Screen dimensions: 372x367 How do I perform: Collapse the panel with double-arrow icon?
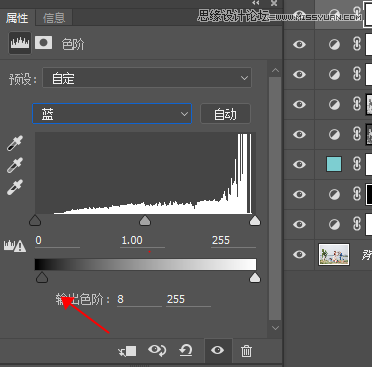256,3
